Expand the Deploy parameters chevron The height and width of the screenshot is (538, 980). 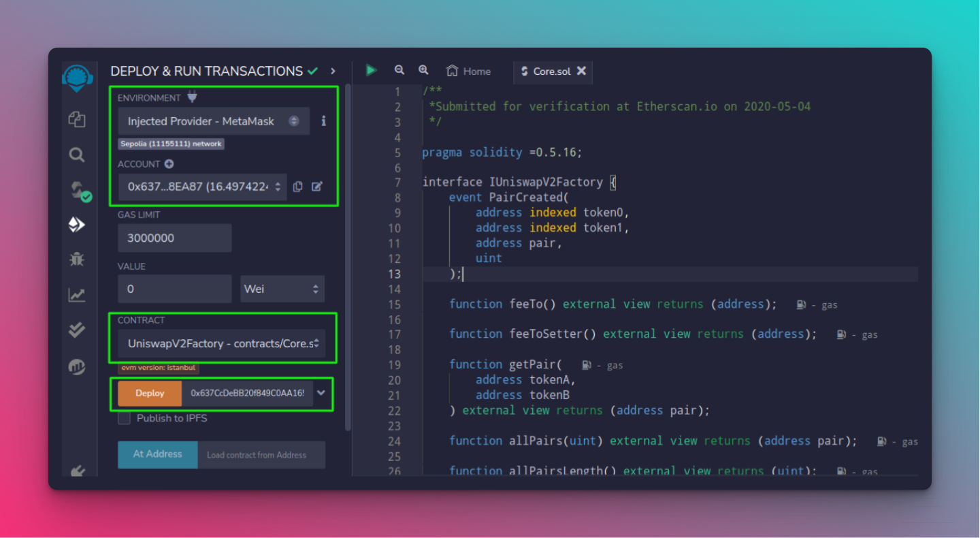click(321, 393)
